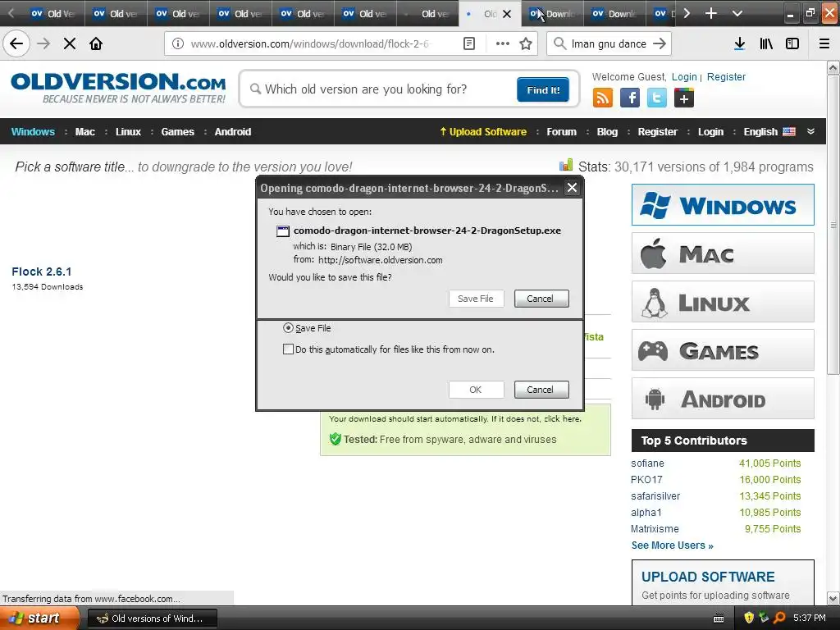Toggle the sidebar toolbar icon

[792, 44]
